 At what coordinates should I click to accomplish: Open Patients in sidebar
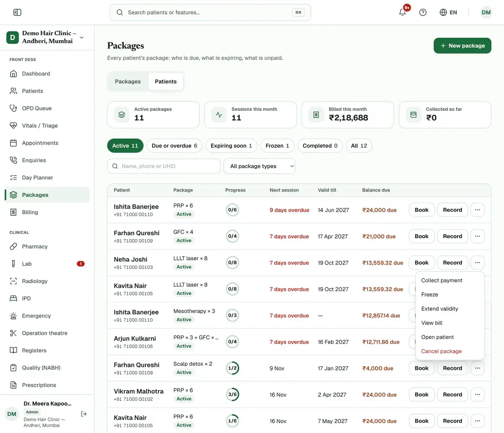(x=47, y=91)
